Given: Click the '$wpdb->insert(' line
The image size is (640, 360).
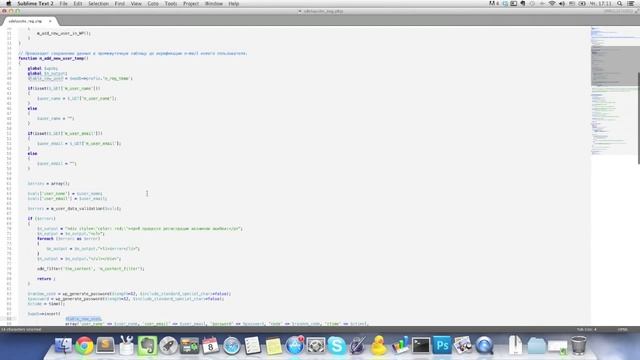Looking at the screenshot, I should tap(44, 314).
